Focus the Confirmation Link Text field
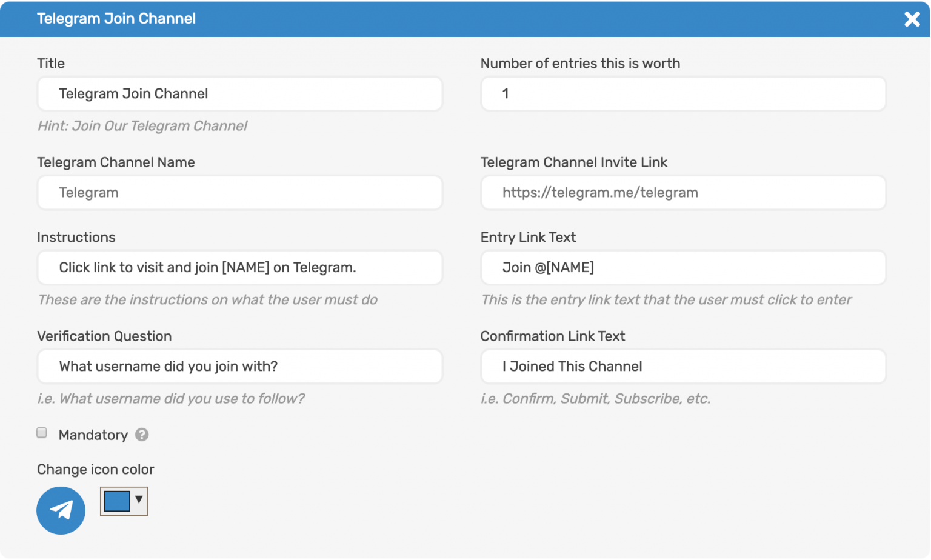Viewport: 931px width, 560px height. click(683, 366)
